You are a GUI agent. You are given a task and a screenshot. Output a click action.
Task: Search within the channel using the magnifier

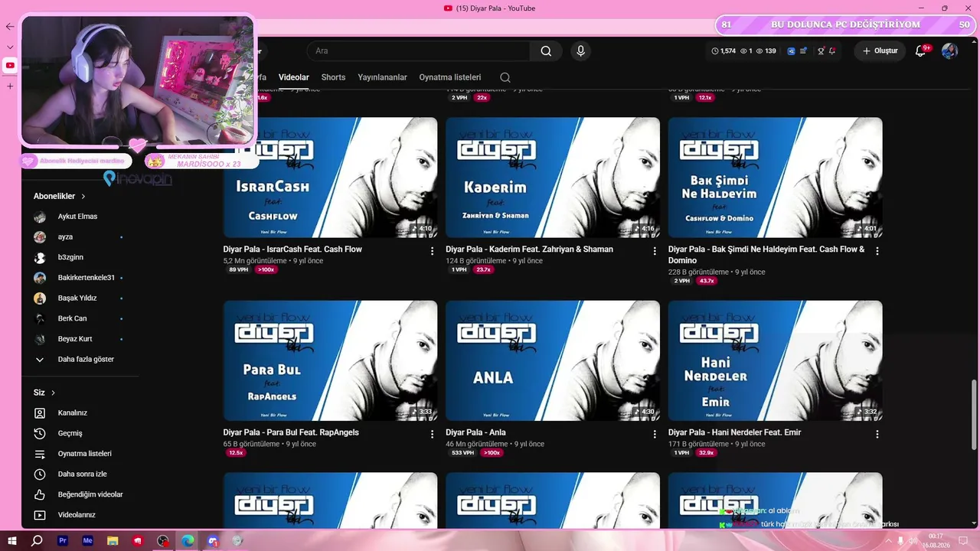pos(505,77)
